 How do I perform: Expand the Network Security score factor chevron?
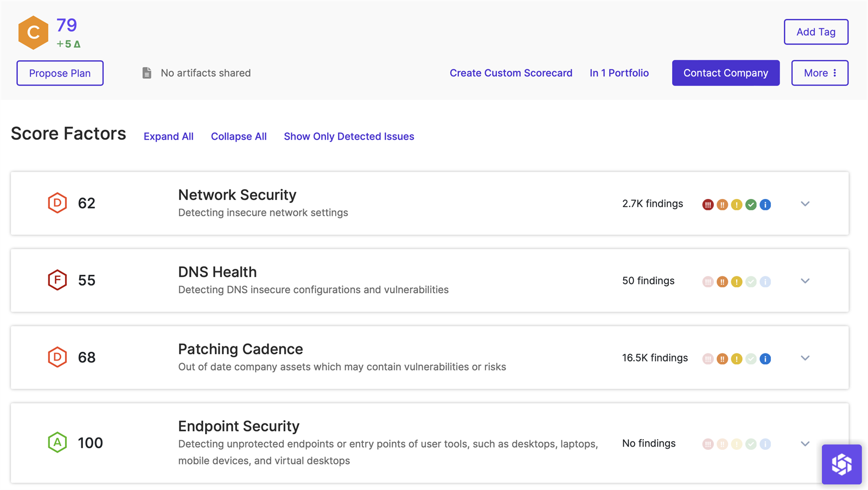(805, 204)
